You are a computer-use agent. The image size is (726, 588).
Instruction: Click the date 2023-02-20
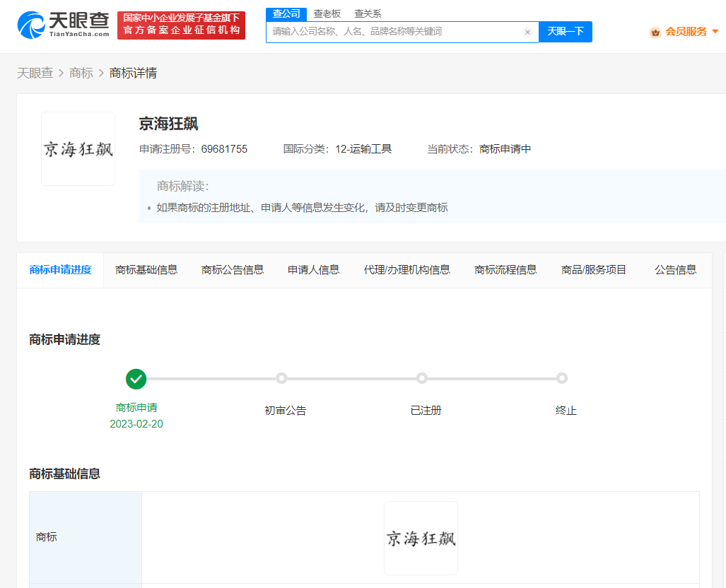click(x=136, y=424)
